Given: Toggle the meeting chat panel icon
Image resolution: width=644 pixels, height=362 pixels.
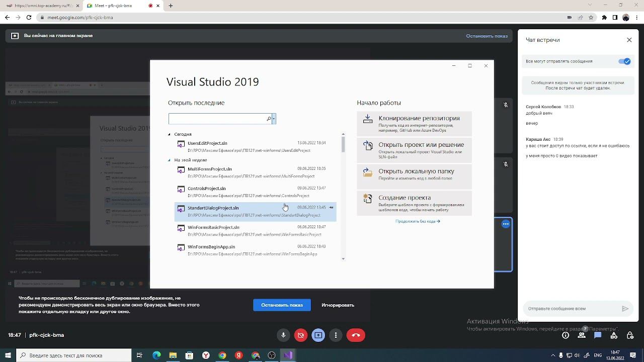Looking at the screenshot, I should coord(598,335).
